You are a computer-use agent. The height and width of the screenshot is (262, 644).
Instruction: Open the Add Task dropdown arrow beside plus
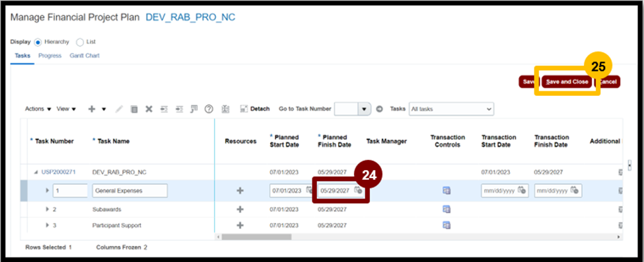104,109
